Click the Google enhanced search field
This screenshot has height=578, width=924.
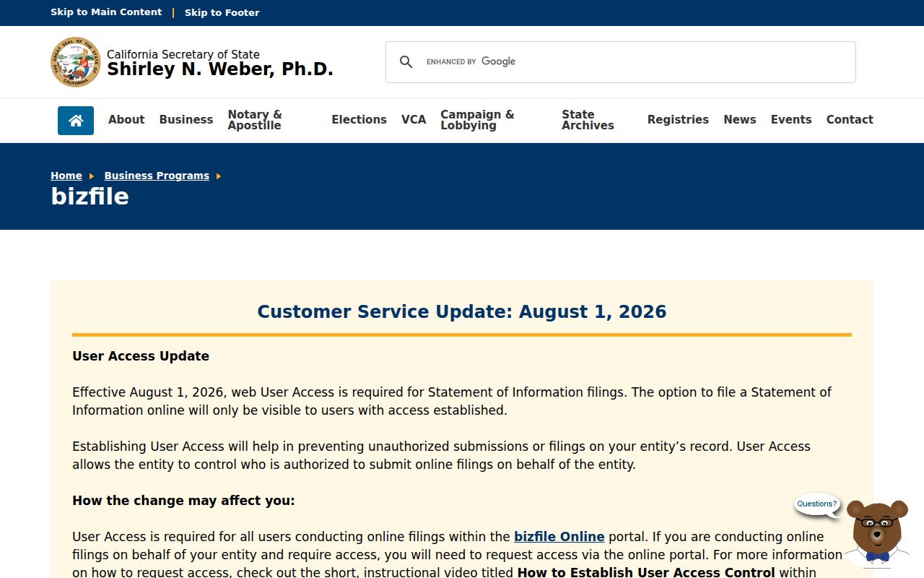coord(635,62)
